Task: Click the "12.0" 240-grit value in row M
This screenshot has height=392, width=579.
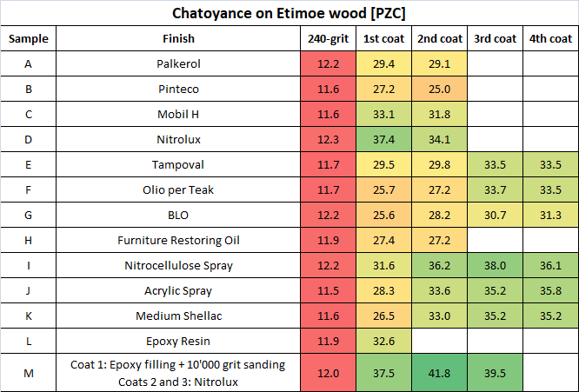Action: pyautogui.click(x=329, y=373)
